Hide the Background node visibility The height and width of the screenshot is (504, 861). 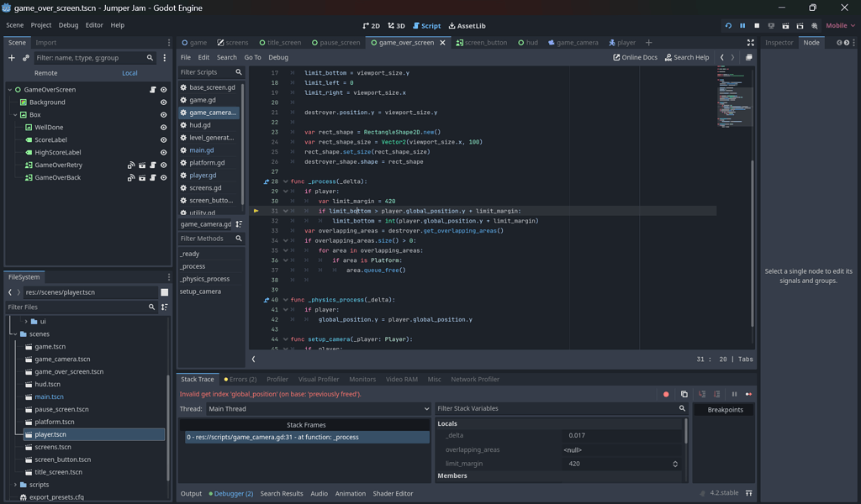[163, 102]
